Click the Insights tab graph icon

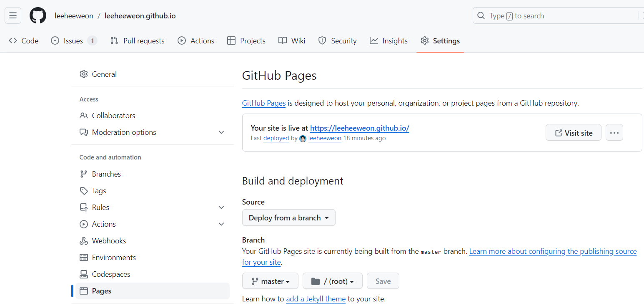pos(374,41)
